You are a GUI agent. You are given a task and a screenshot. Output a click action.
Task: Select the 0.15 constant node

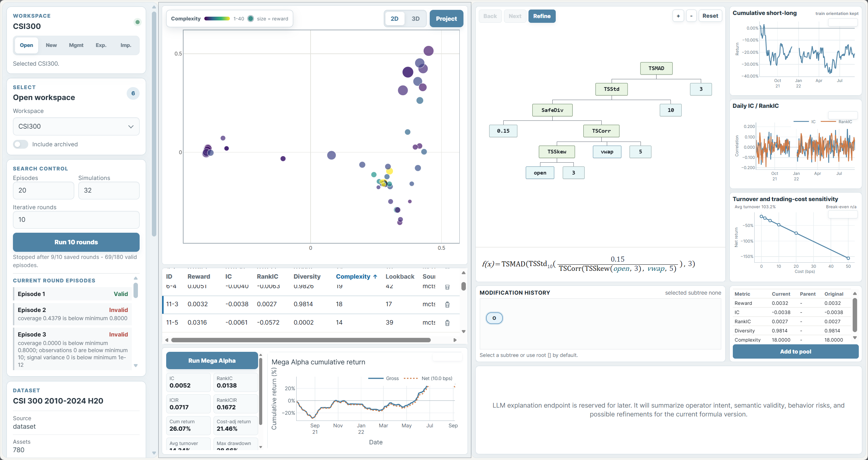pyautogui.click(x=503, y=131)
